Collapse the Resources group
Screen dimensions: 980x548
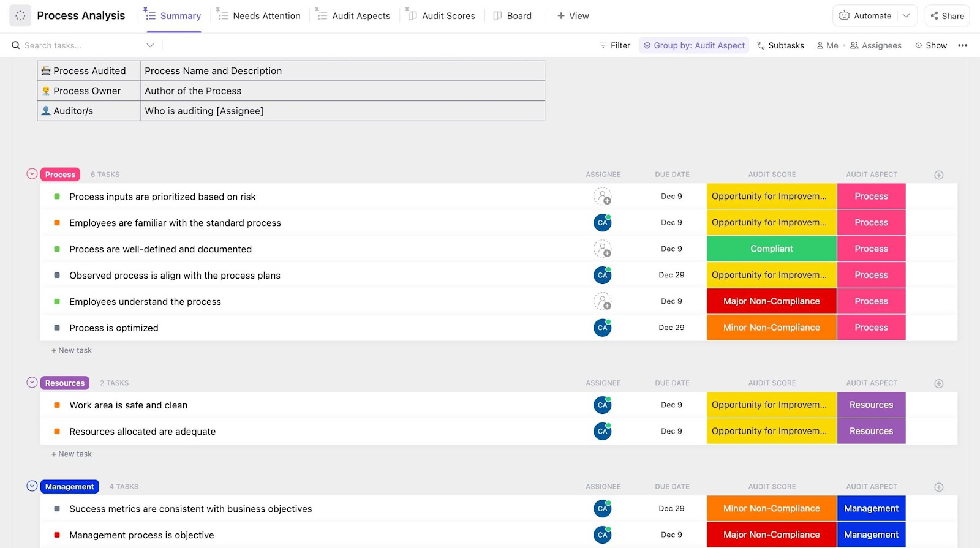point(32,383)
